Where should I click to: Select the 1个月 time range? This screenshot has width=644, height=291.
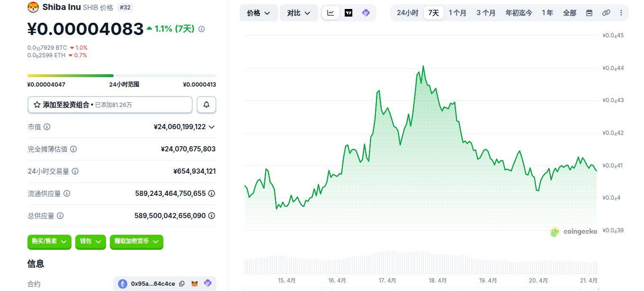point(458,13)
